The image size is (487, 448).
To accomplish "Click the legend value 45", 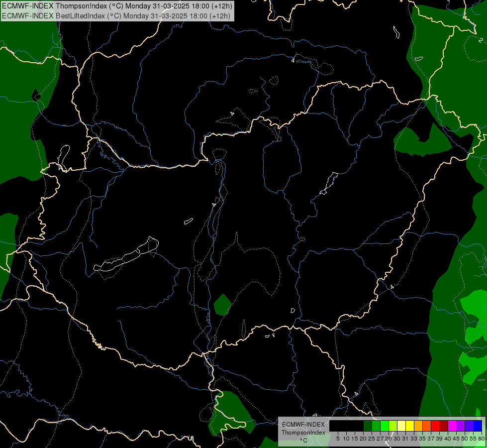I will click(456, 439).
